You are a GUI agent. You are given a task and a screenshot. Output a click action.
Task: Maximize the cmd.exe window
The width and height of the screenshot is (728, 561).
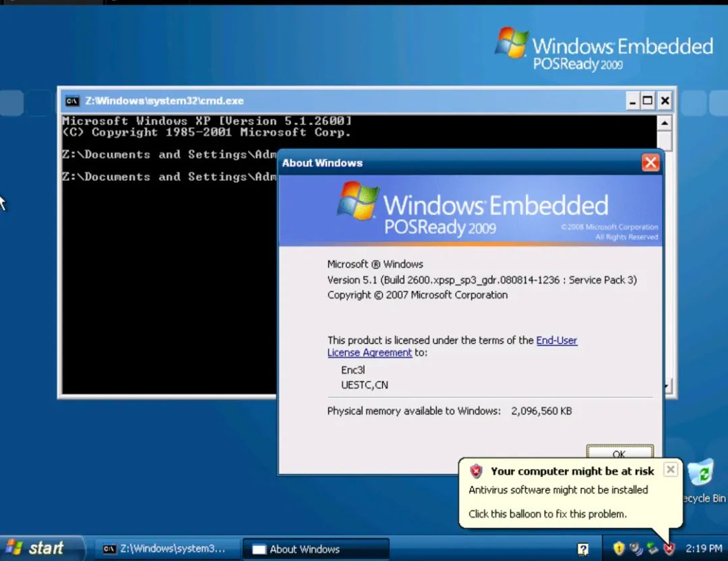tap(648, 100)
